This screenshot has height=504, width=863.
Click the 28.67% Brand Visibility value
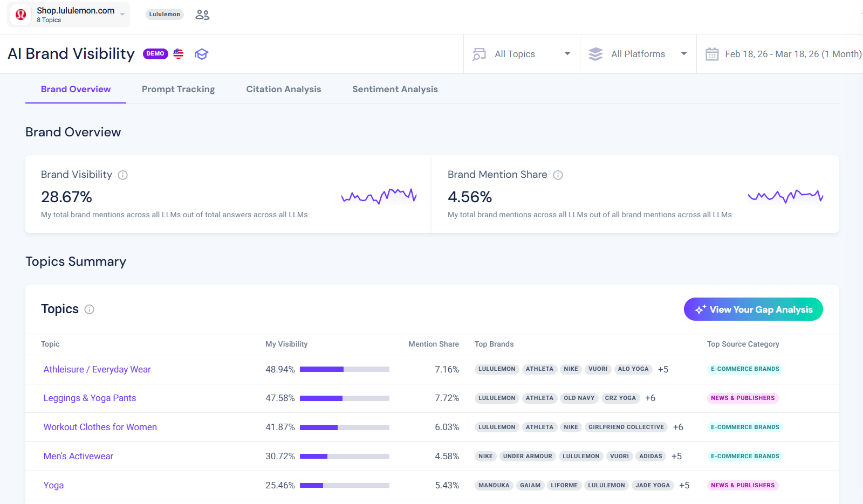66,197
